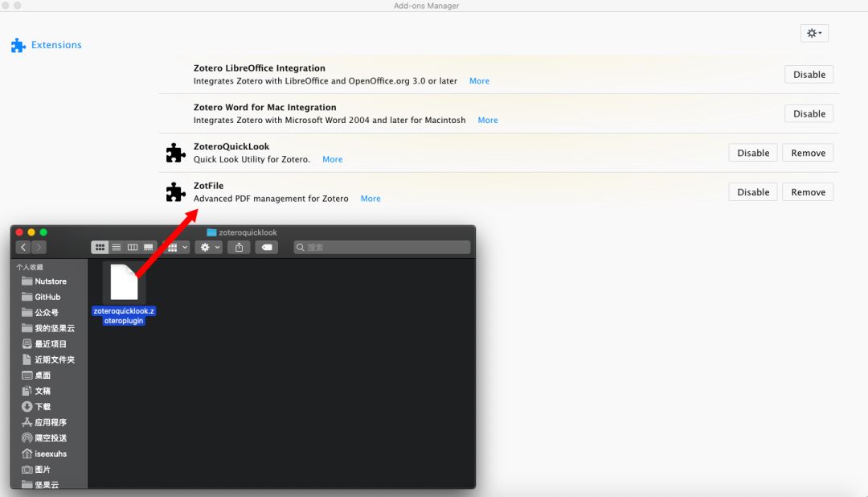
Task: Click the ZotFile puzzle icon
Action: [175, 192]
